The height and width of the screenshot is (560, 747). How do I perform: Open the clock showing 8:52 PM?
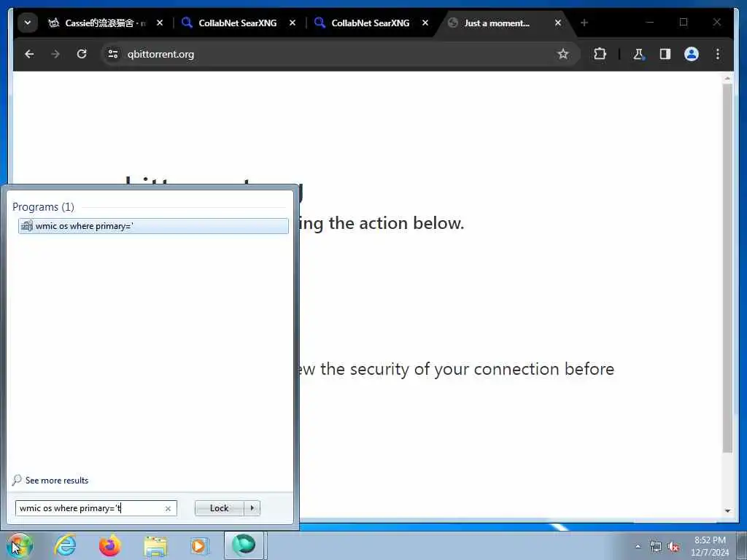tap(710, 546)
